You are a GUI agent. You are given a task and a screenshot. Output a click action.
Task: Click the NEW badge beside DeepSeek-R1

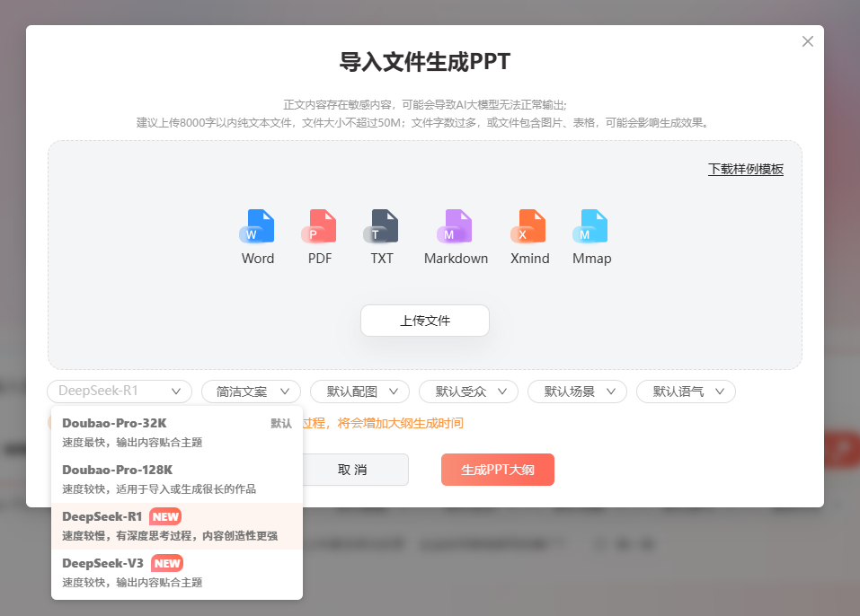tap(165, 517)
